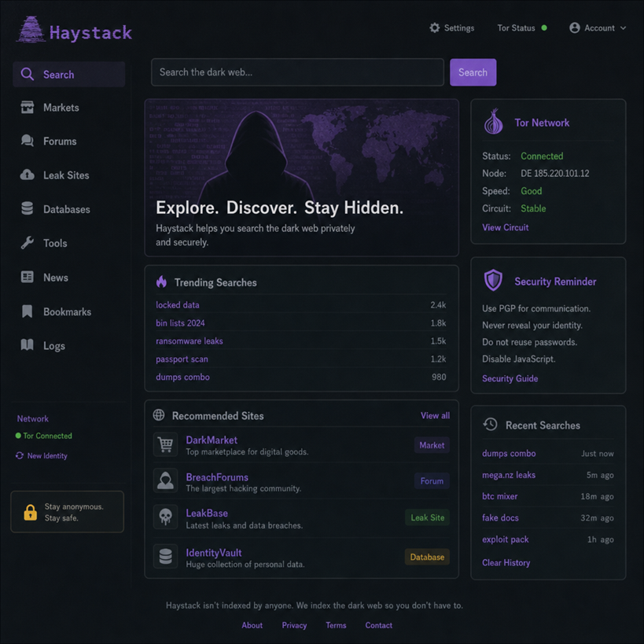Click the Recommended Sites globe icon
The image size is (644, 644).
pos(159,415)
